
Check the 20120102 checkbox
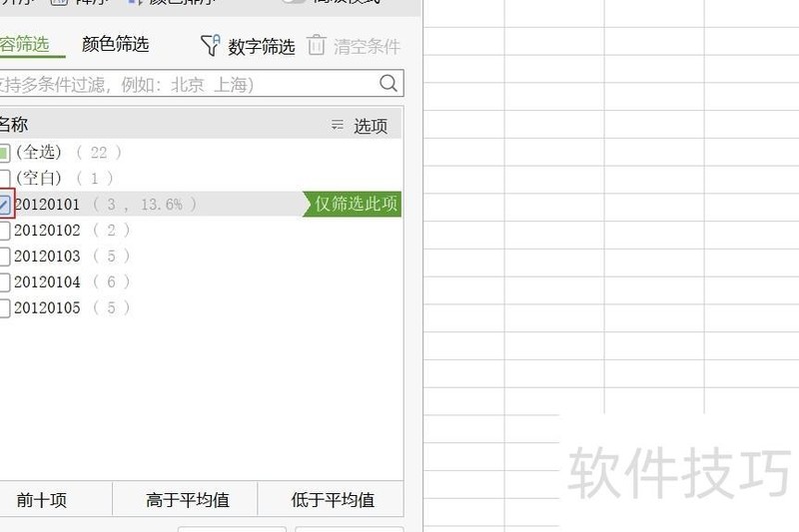(4, 231)
